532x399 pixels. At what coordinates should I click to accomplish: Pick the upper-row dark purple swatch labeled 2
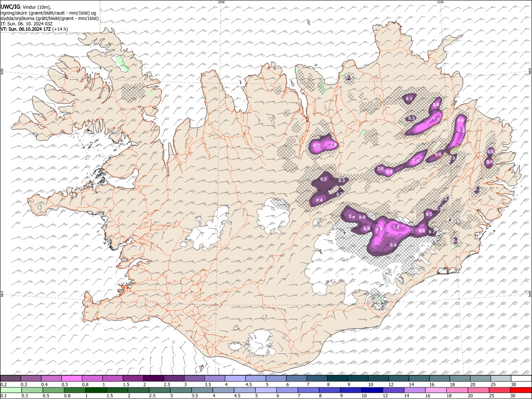tap(153, 378)
